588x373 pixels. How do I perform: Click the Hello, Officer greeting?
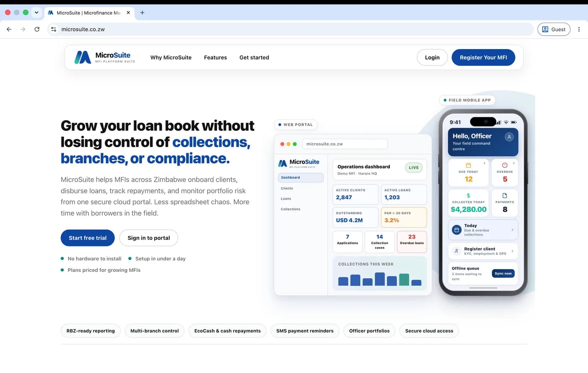[472, 136]
